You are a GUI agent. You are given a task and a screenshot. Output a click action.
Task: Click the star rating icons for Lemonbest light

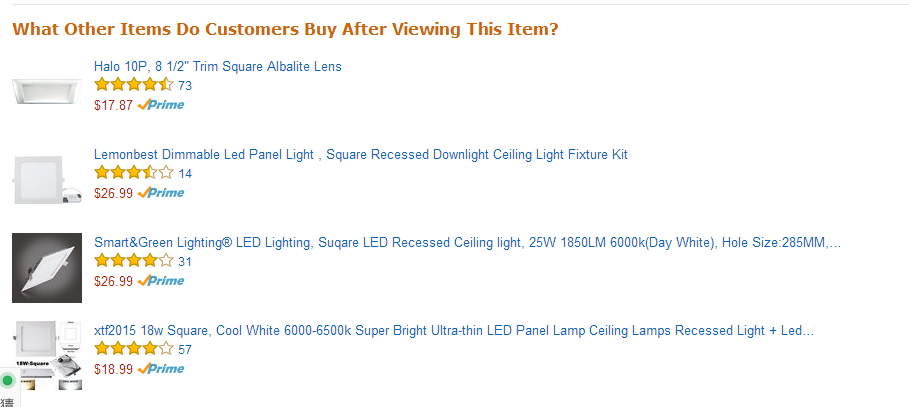click(x=133, y=173)
